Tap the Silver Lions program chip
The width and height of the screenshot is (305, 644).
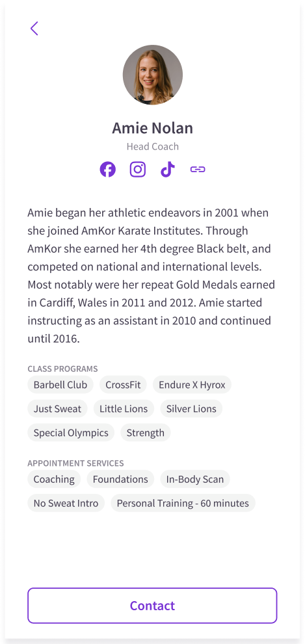click(191, 409)
